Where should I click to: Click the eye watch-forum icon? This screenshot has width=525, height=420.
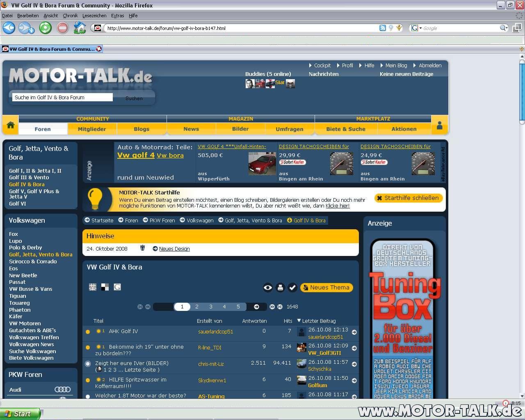coord(267,288)
